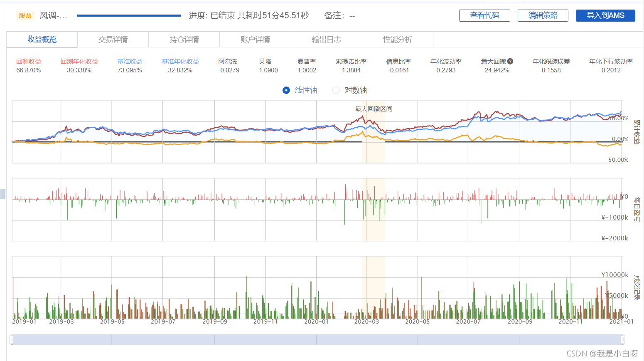The height and width of the screenshot is (361, 644).
Task: Click the 基准年化收益 metric label
Action: (x=180, y=61)
